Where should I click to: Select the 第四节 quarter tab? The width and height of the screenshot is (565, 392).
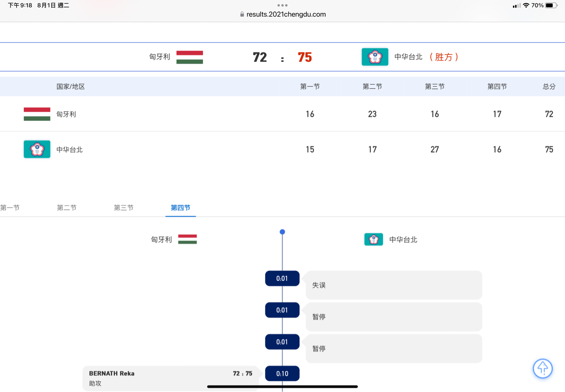(181, 208)
